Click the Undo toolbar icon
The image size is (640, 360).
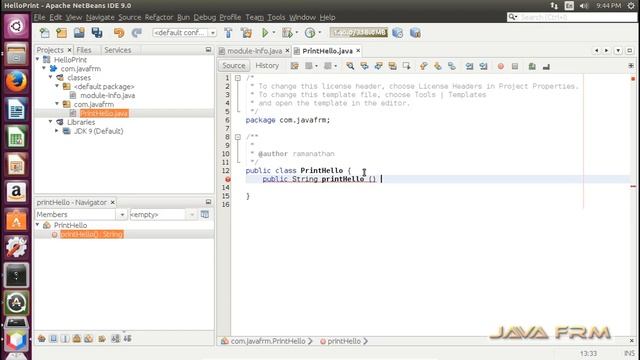(119, 33)
